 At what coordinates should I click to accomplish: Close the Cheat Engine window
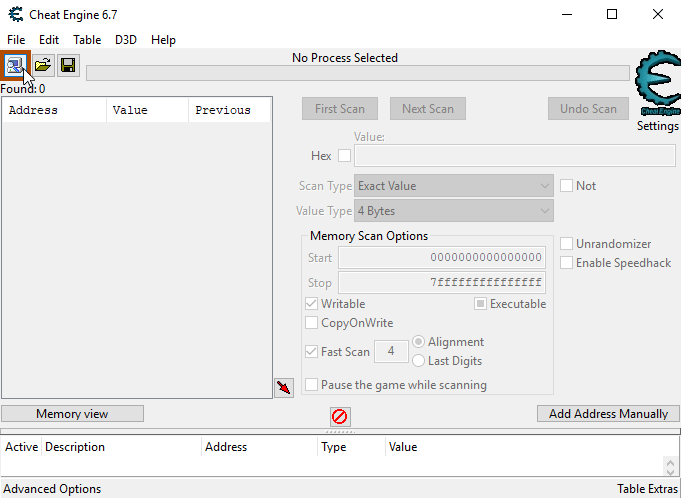point(658,14)
